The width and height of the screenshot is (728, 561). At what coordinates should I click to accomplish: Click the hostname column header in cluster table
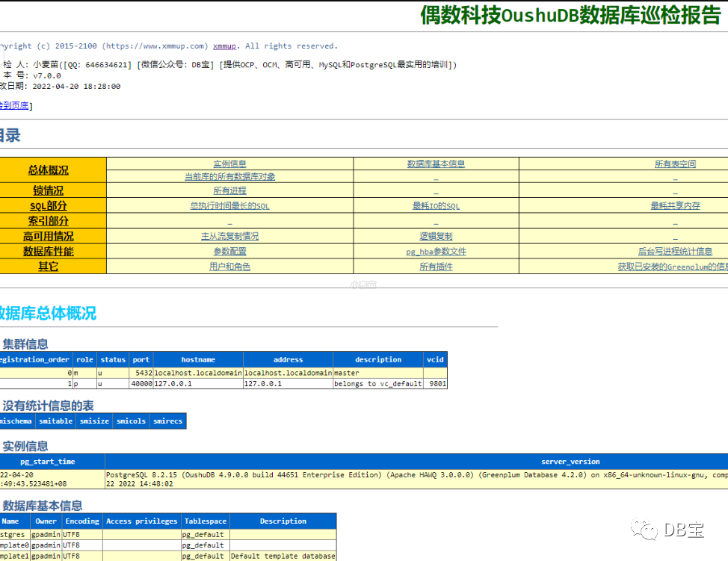(x=198, y=359)
